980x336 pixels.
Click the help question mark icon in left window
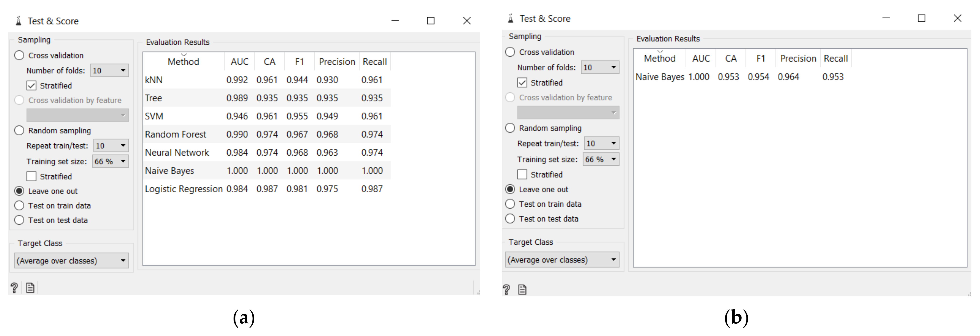click(14, 288)
